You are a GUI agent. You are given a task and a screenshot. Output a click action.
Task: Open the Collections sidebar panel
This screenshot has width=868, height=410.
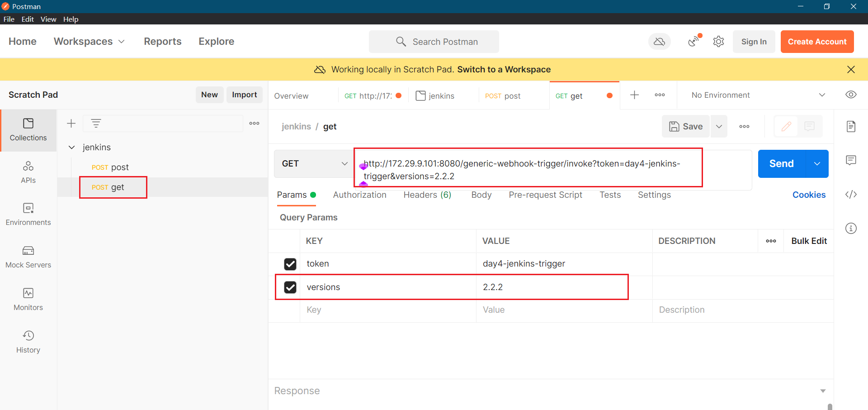[x=28, y=130]
